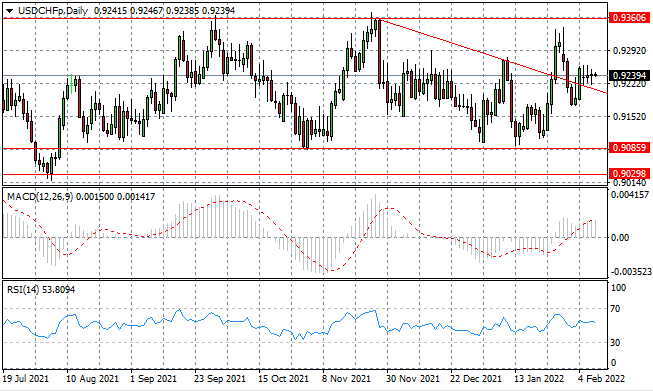Select the 0.90859 red support price label
This screenshot has width=653, height=391.
click(629, 147)
